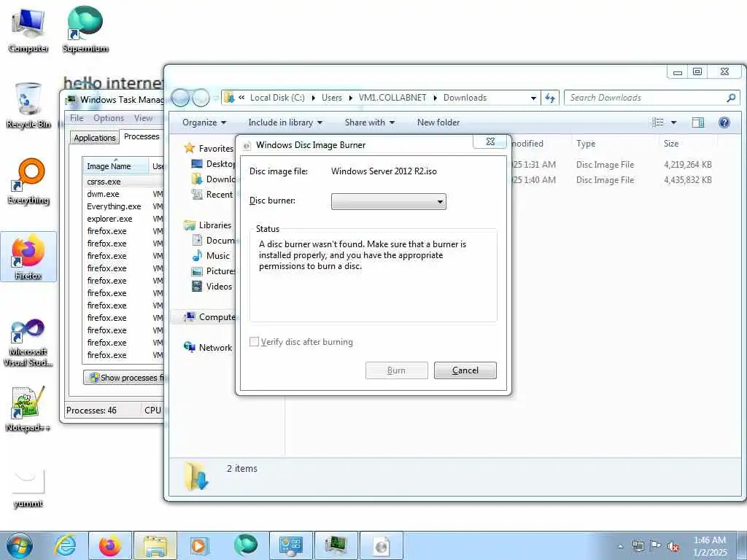Image resolution: width=747 pixels, height=560 pixels.
Task: Click the search magnifier icon in Explorer
Action: [x=731, y=98]
